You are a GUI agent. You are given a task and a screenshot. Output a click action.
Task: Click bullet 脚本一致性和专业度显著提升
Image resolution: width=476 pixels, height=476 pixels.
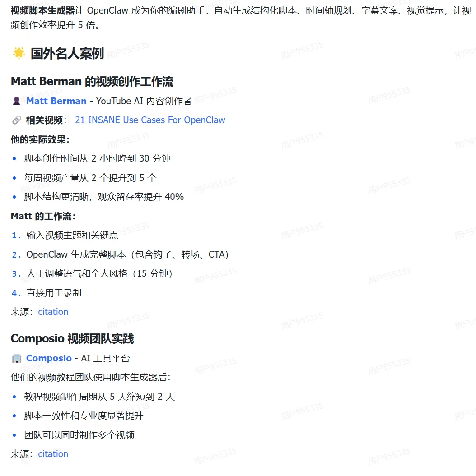click(84, 416)
